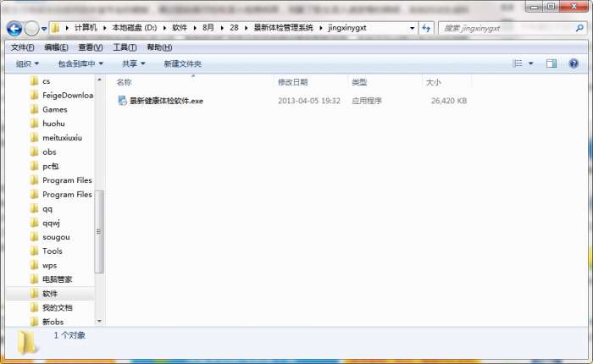Click the magnifier search icon

(x=579, y=28)
